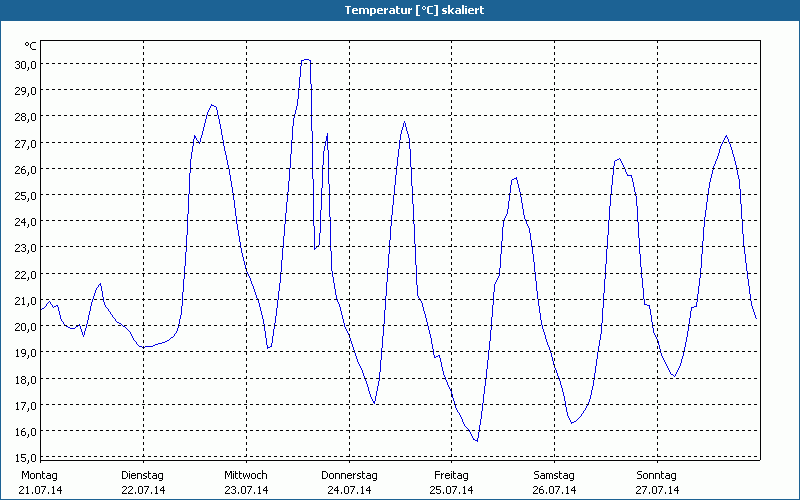
Task: Select the Montag 21.07.14 date label
Action: [x=40, y=483]
